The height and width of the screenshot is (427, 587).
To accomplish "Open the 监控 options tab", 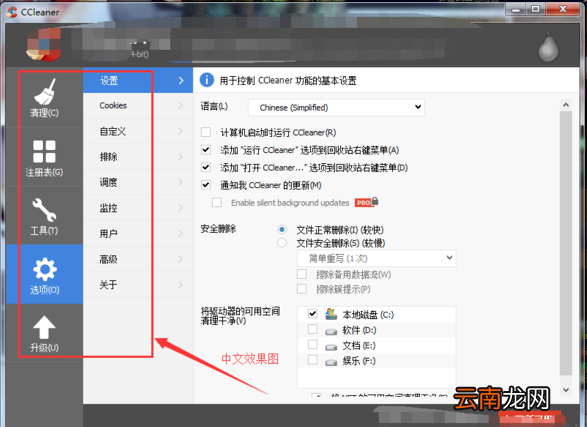I will [x=138, y=208].
